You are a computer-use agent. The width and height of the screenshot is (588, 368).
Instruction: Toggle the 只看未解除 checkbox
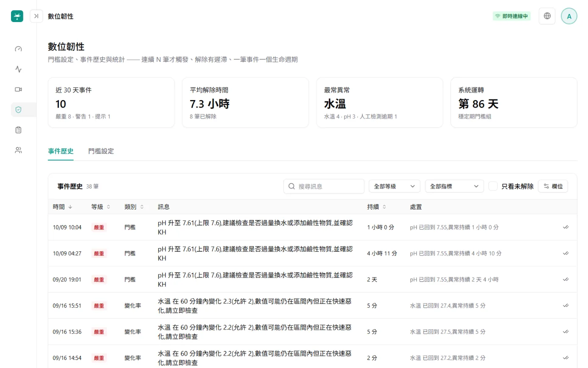pos(493,186)
